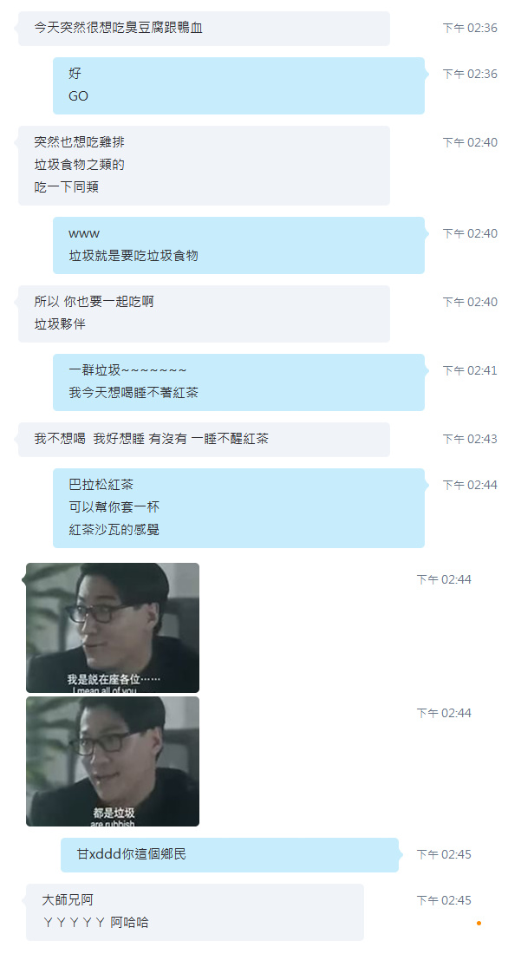Image resolution: width=521 pixels, height=980 pixels.
Task: Click the timestamp next to '垃圾夥伴' message
Action: [470, 303]
